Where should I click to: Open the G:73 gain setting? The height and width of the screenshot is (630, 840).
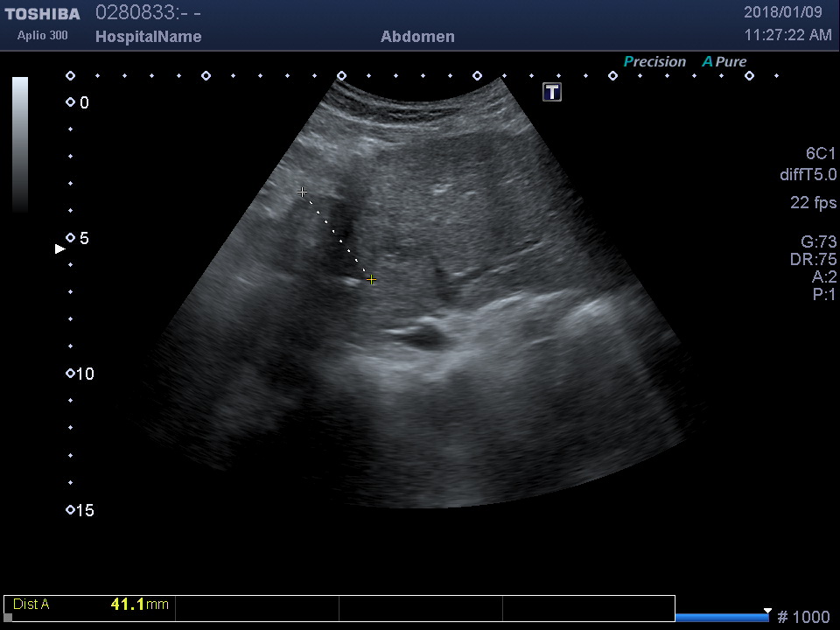pos(818,242)
